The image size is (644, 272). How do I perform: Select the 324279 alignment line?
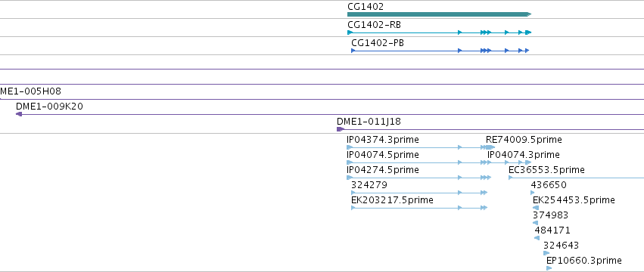[x=419, y=193]
